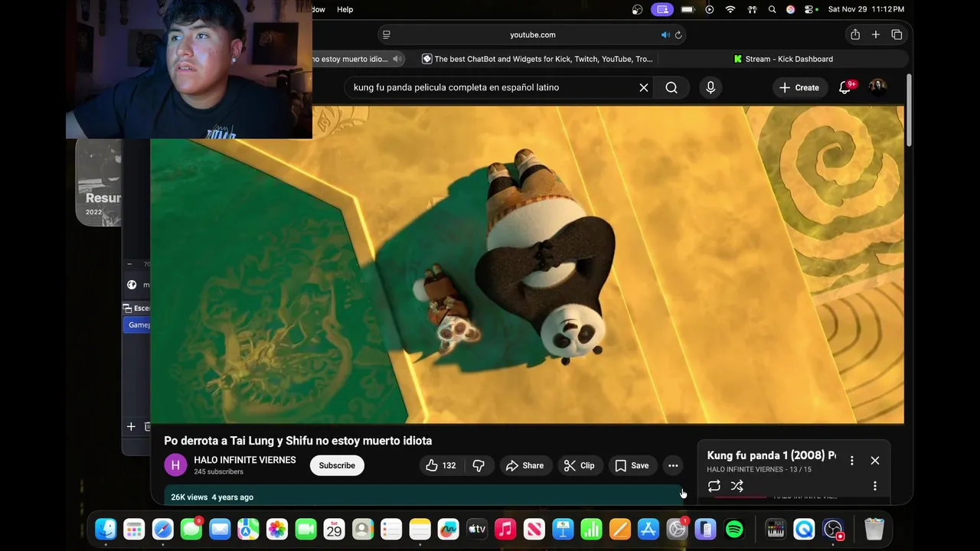Show Safari tab overview

click(x=897, y=34)
